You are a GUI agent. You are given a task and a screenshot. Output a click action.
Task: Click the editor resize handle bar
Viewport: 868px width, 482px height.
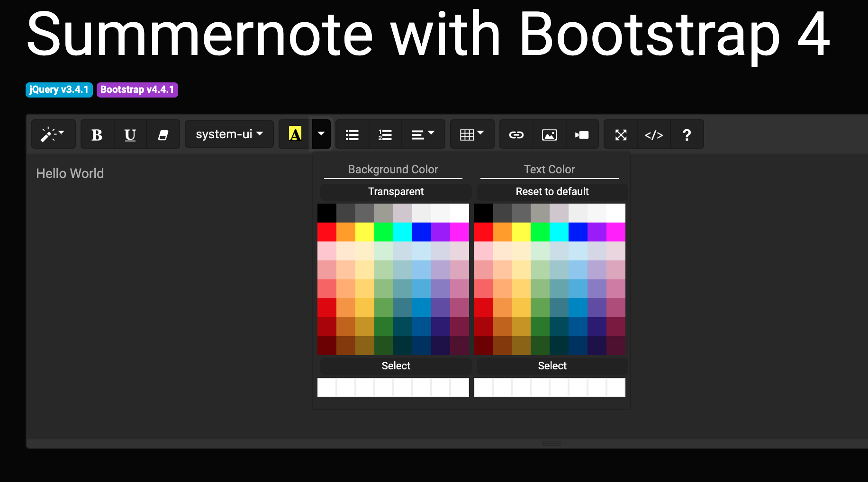tap(552, 444)
